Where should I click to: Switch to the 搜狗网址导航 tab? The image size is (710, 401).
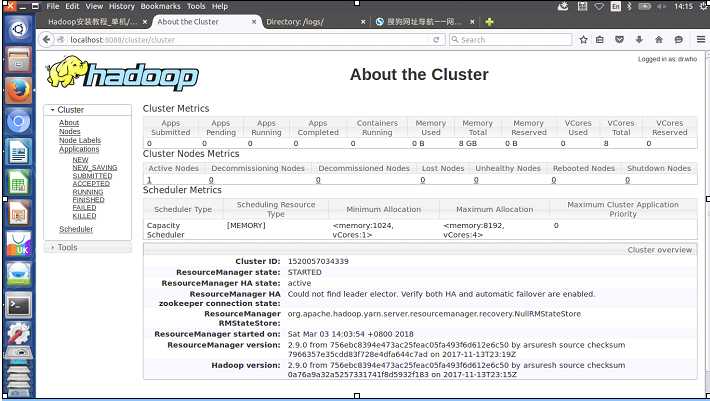(424, 22)
